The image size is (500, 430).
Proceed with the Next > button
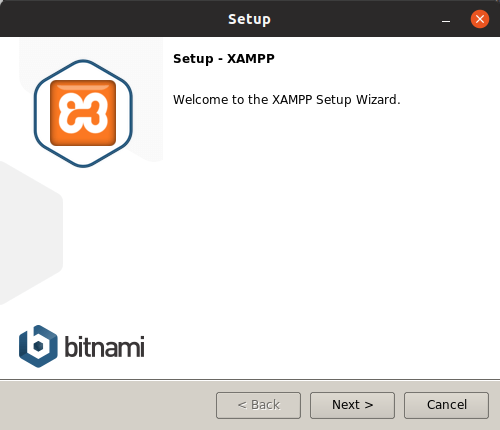(x=352, y=405)
